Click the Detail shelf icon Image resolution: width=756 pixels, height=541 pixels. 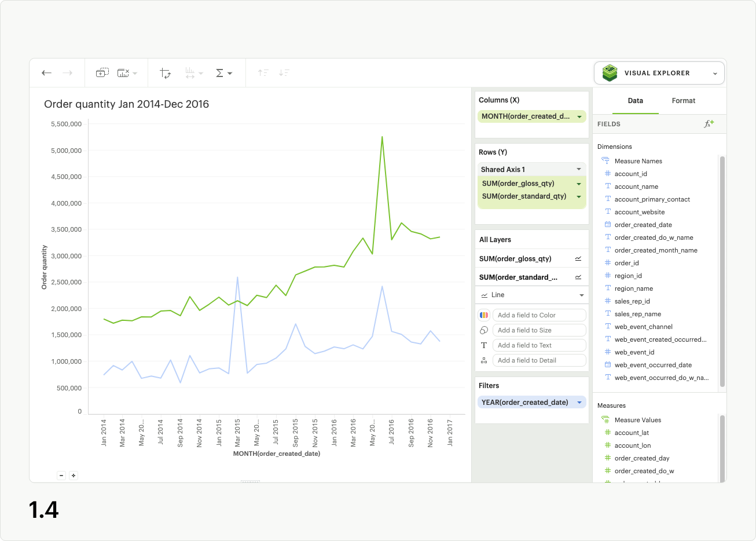484,360
